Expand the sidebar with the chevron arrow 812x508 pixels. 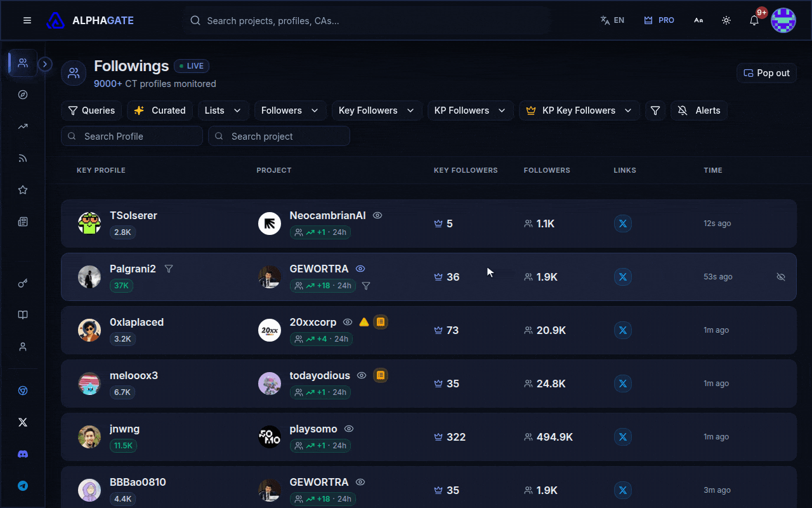(x=45, y=64)
